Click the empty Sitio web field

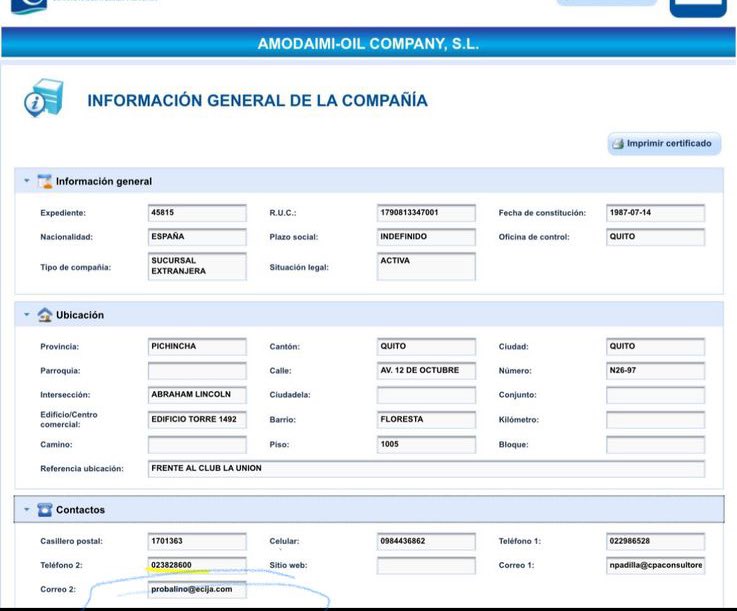click(426, 565)
